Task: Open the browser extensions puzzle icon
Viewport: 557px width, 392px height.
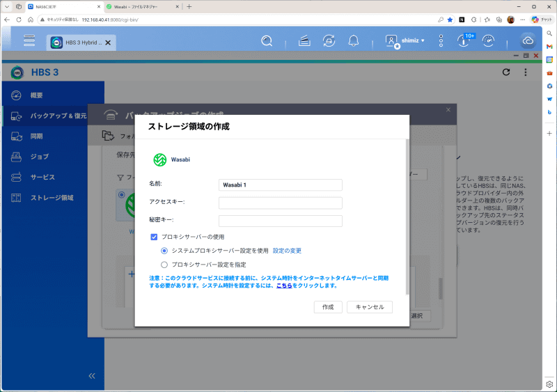Action: tap(474, 20)
